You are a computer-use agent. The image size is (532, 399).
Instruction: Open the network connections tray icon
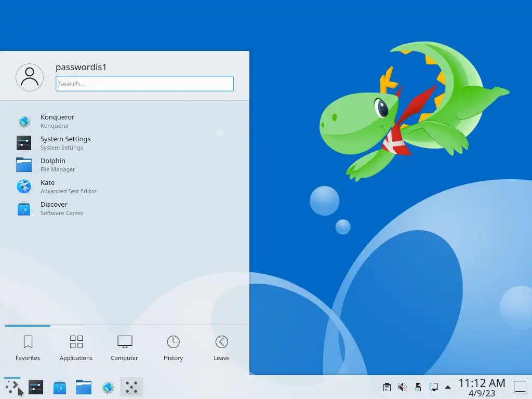click(x=434, y=387)
